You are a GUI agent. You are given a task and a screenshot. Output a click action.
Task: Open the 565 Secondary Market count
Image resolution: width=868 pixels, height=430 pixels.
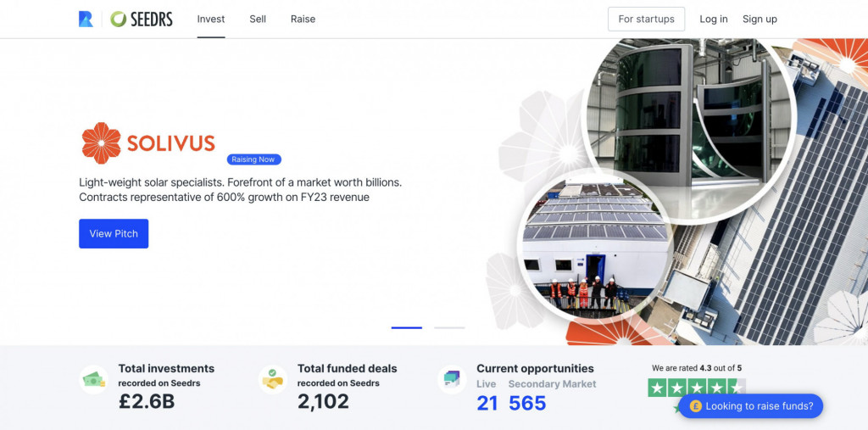tap(527, 404)
